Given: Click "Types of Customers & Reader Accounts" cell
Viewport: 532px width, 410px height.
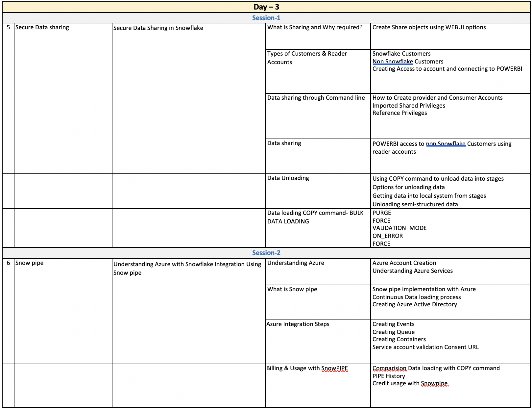Looking at the screenshot, I should pyautogui.click(x=307, y=58).
